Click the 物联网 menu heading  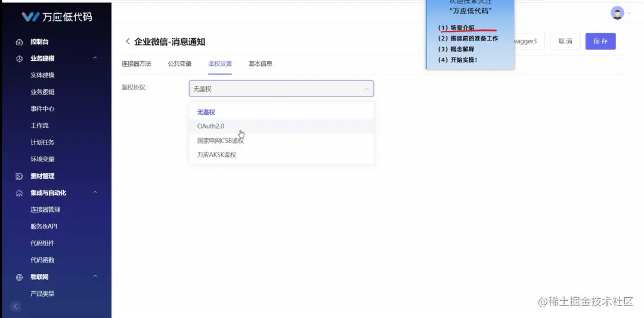point(39,277)
